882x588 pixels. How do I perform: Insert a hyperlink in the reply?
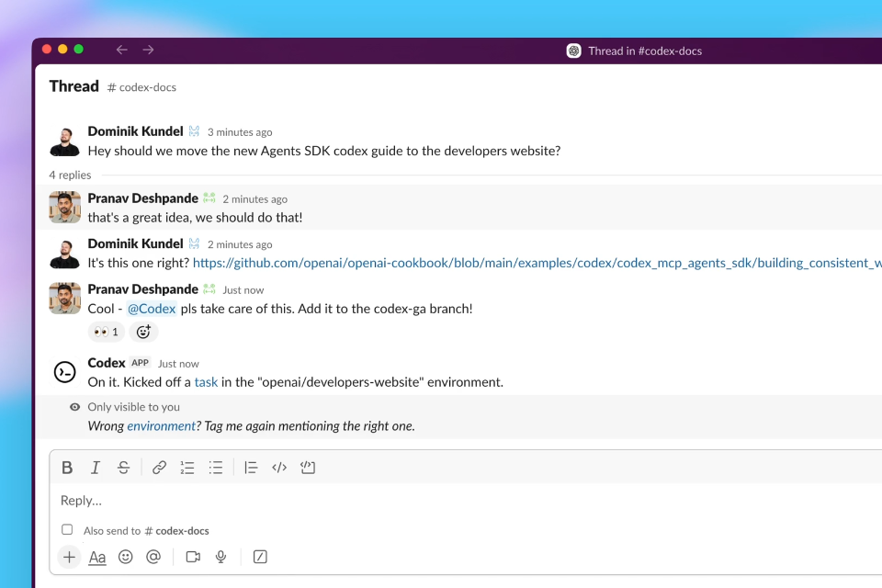pos(159,468)
